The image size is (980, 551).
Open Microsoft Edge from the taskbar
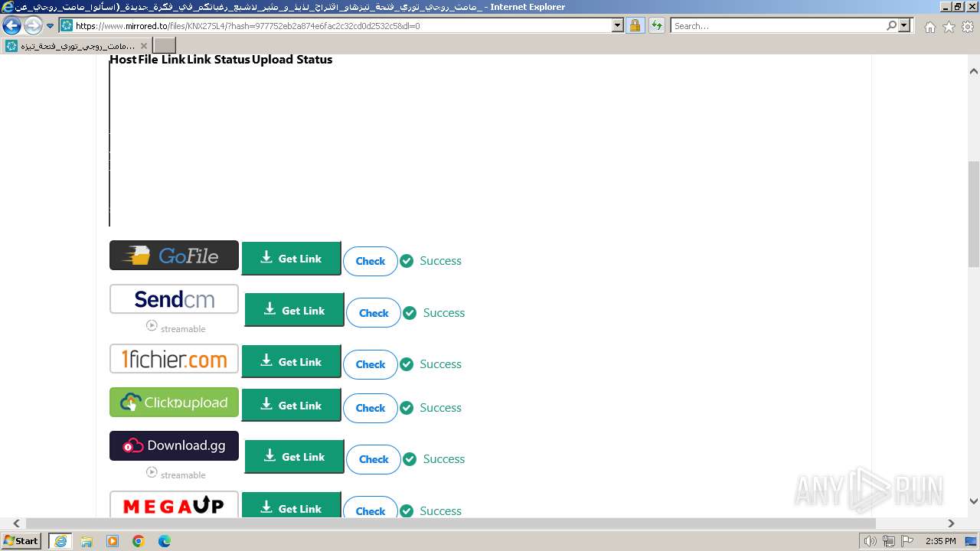point(165,541)
